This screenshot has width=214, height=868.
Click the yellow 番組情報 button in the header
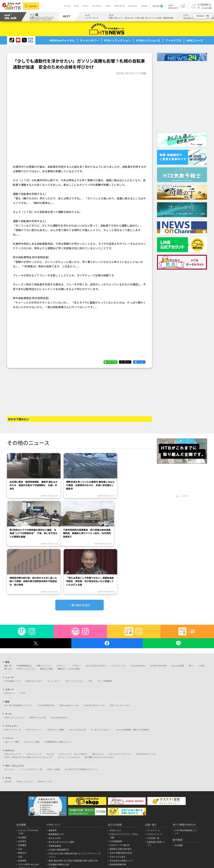tap(31, 6)
